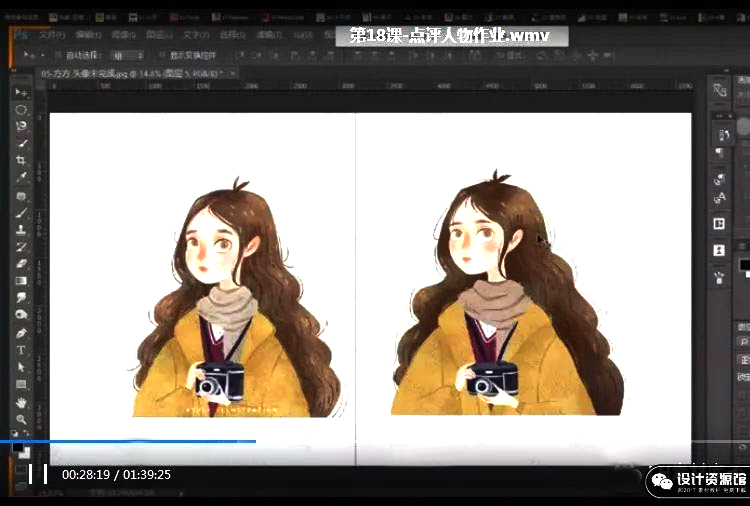Viewport: 750px width, 506px height.
Task: Open the 文字(Y) menu
Action: 196,35
